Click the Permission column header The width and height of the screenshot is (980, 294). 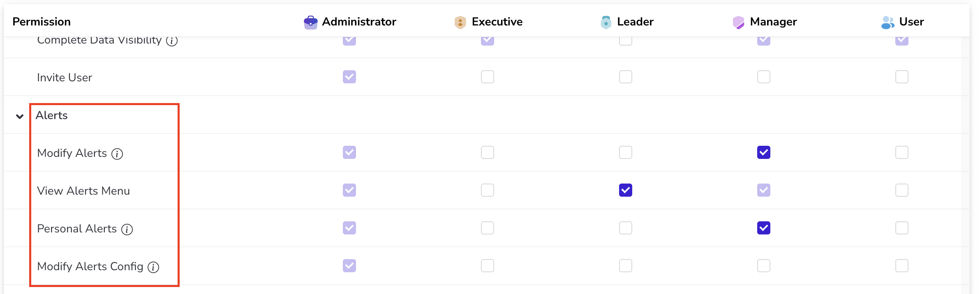(42, 22)
